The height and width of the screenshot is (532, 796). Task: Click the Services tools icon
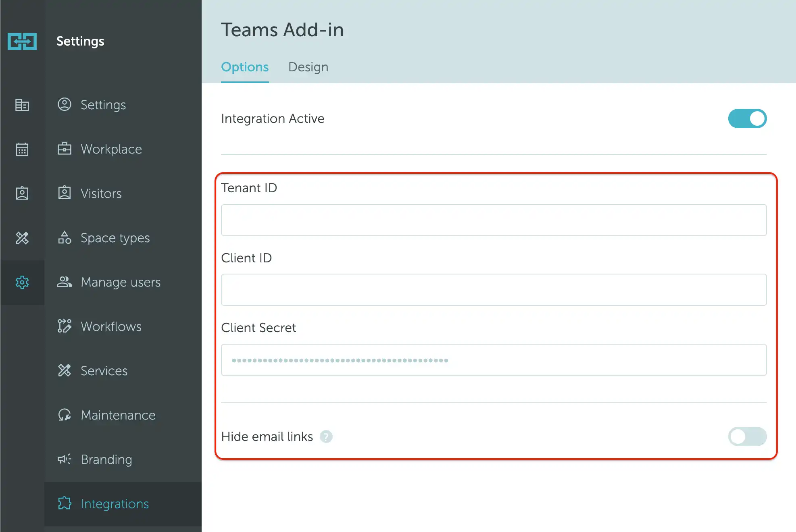pos(65,370)
